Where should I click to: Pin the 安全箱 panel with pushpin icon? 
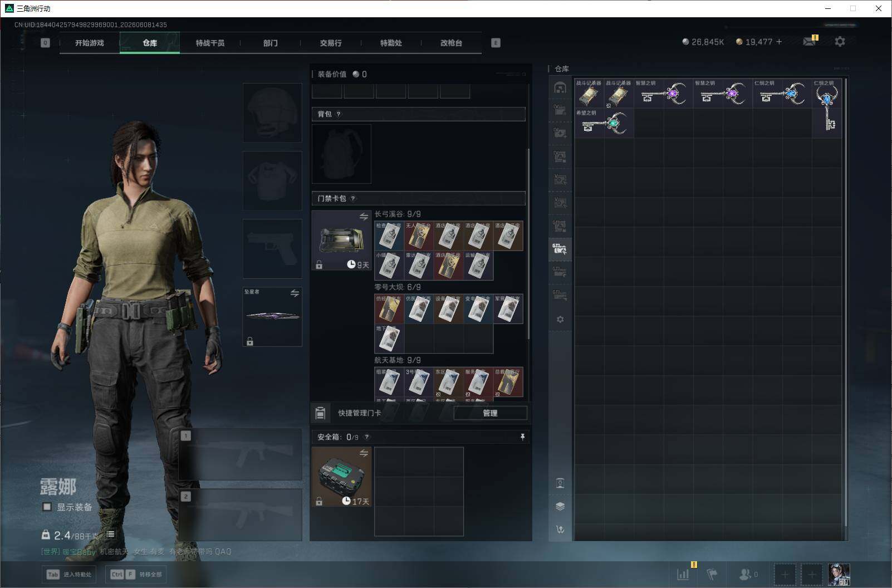tap(522, 437)
